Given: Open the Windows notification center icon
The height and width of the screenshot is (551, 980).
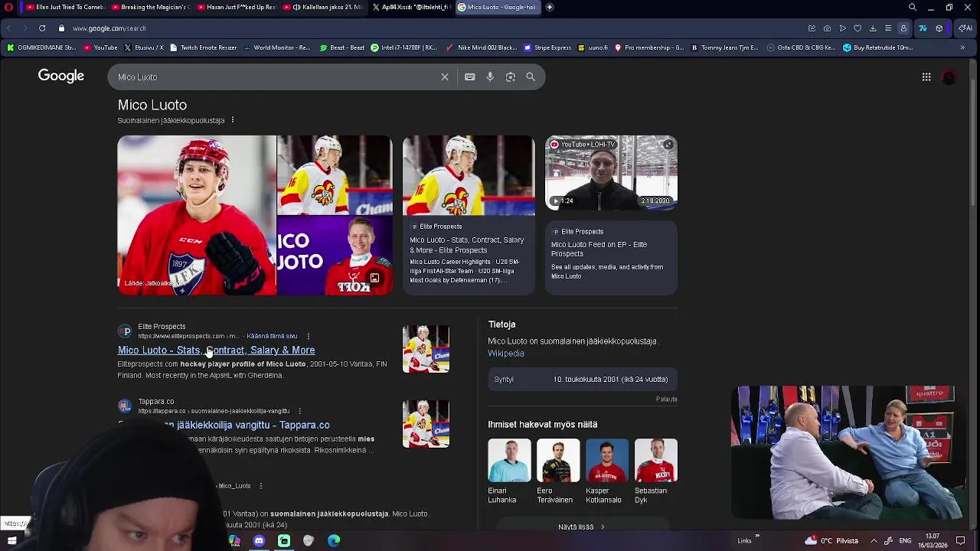Looking at the screenshot, I should [x=960, y=540].
